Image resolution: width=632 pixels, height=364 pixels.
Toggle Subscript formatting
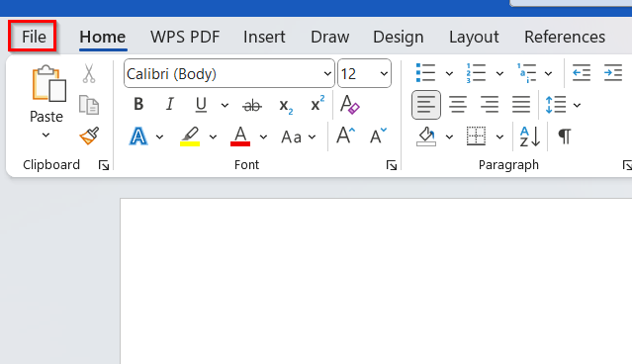click(x=286, y=106)
